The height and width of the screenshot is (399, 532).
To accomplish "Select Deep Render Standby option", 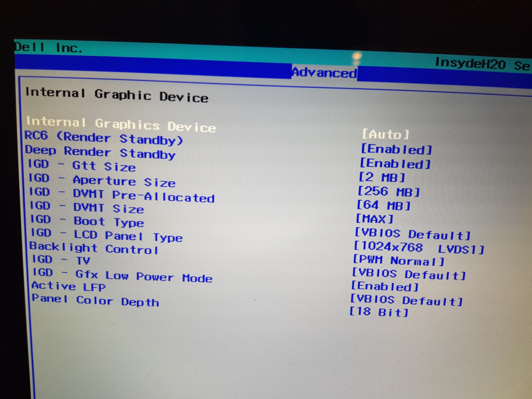I will click(101, 153).
